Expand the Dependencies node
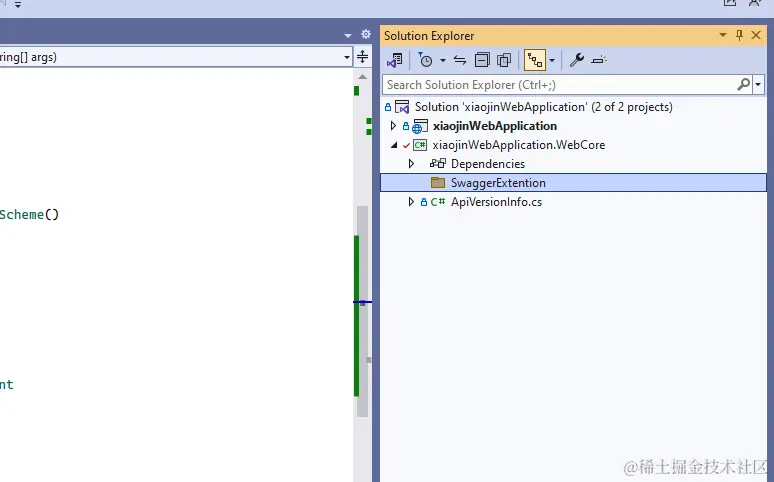Screen dimensions: 774x482 (x=411, y=163)
